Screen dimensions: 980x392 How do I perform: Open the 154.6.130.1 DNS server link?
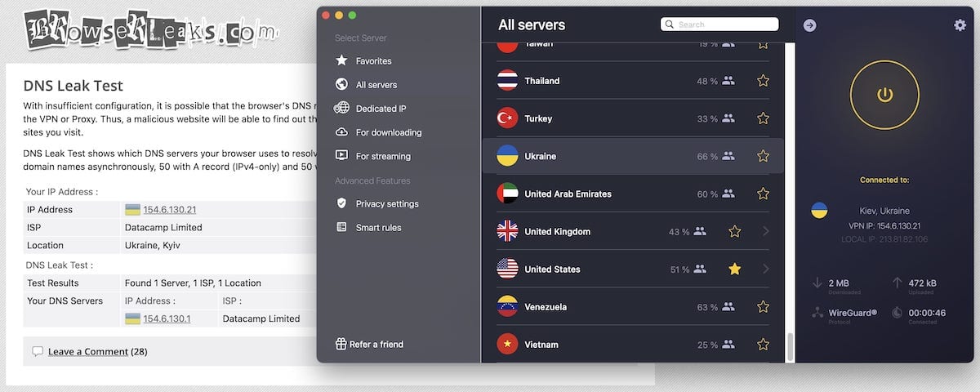pos(167,318)
